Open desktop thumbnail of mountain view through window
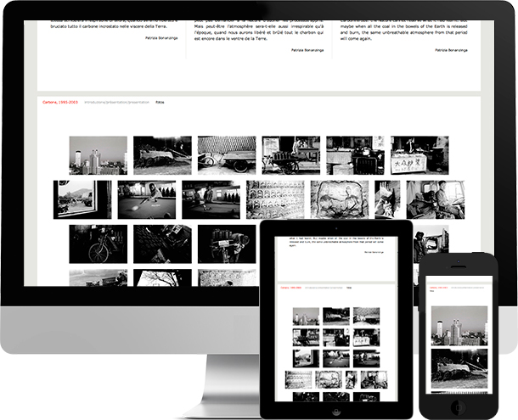Screen dimensions: 518x420 [82, 199]
